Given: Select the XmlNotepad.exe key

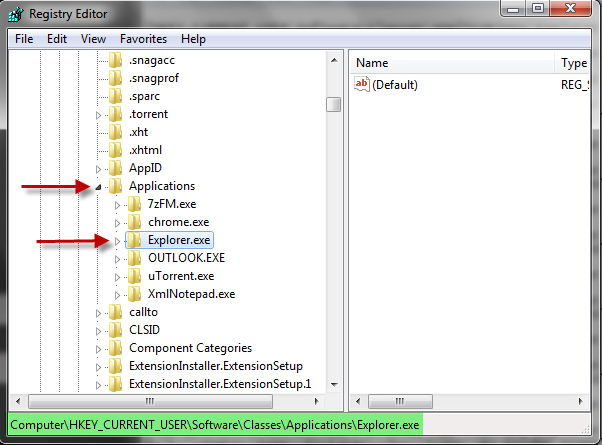Looking at the screenshot, I should 191,294.
